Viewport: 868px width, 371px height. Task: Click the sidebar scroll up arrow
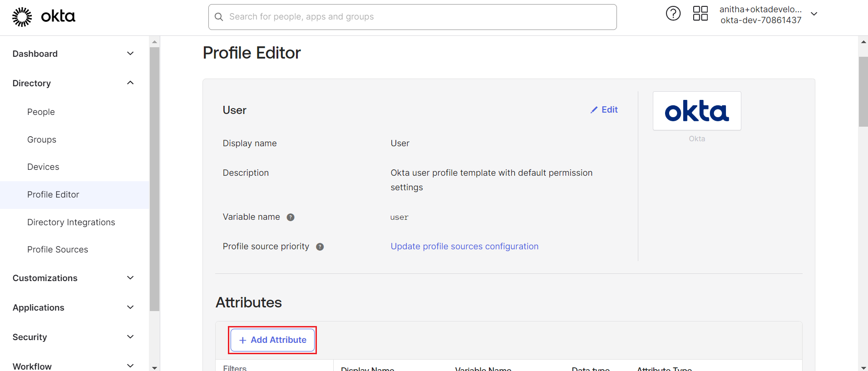(x=154, y=42)
